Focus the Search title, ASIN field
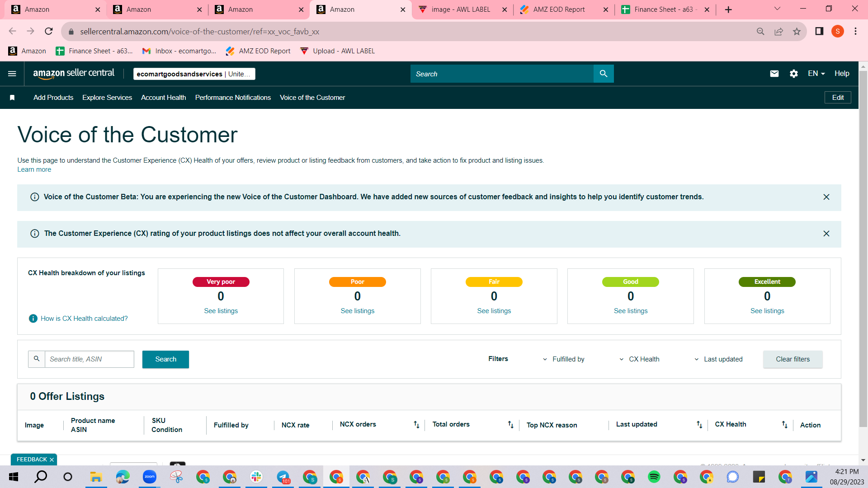This screenshot has height=488, width=868. pyautogui.click(x=90, y=359)
